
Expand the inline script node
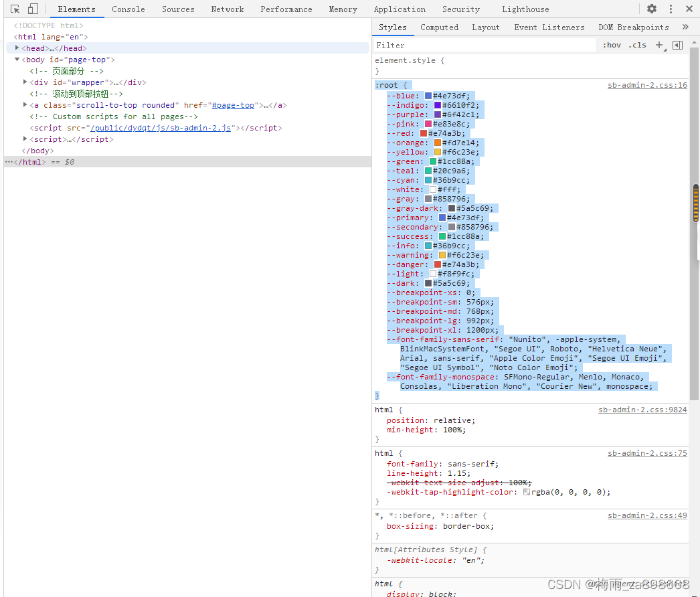pyautogui.click(x=25, y=139)
